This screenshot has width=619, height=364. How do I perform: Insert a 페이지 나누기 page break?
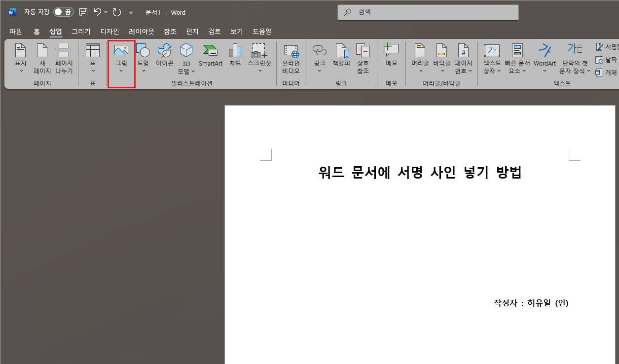point(64,58)
